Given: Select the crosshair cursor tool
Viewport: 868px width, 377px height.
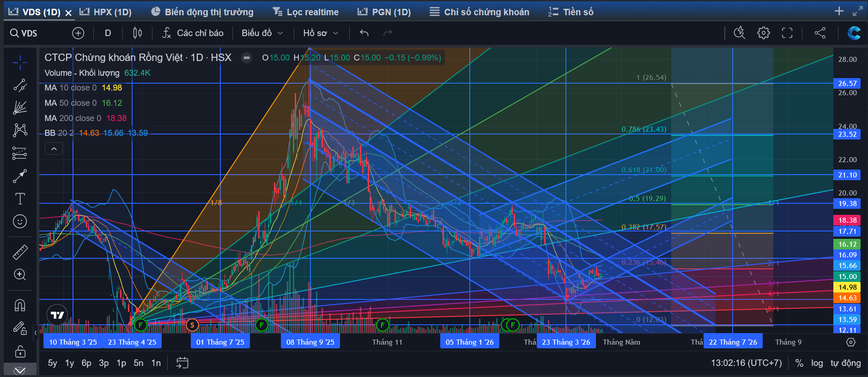Looking at the screenshot, I should 20,62.
